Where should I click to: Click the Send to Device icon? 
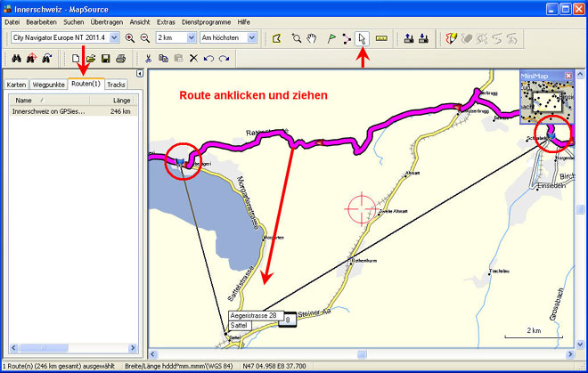point(409,38)
